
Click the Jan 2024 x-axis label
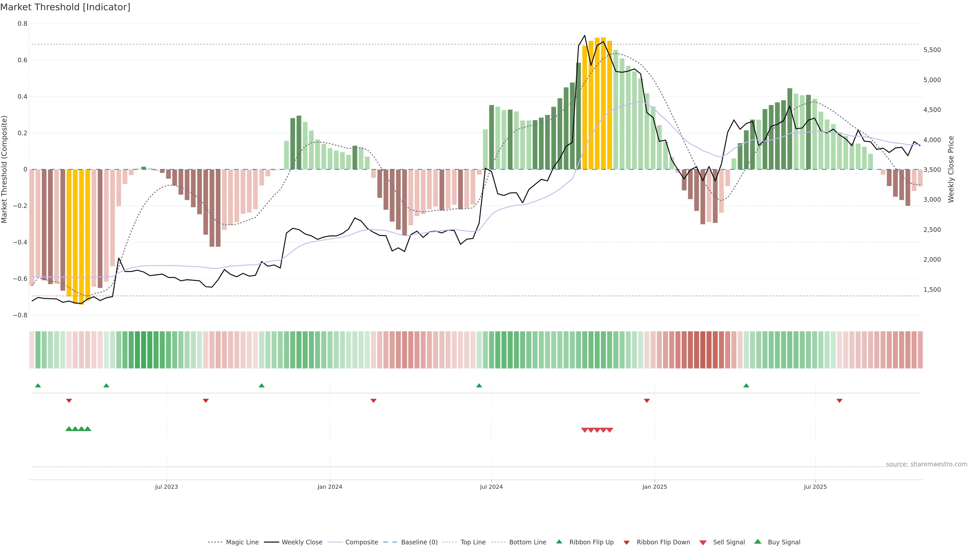[x=330, y=487]
